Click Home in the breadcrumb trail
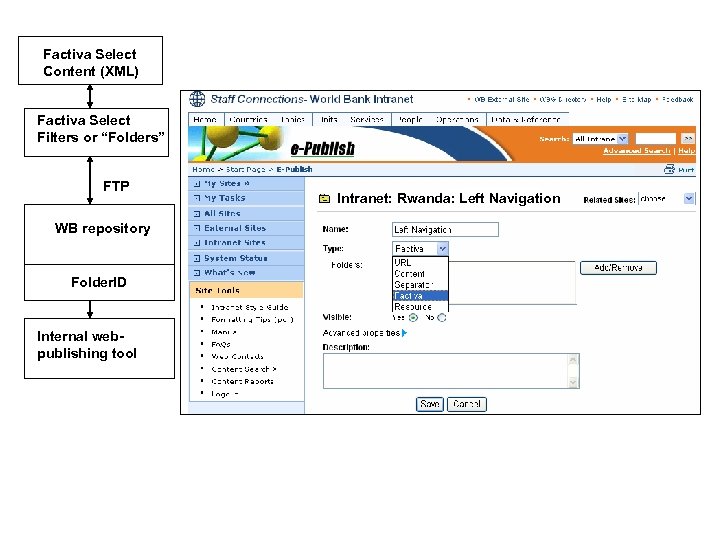 pyautogui.click(x=203, y=169)
